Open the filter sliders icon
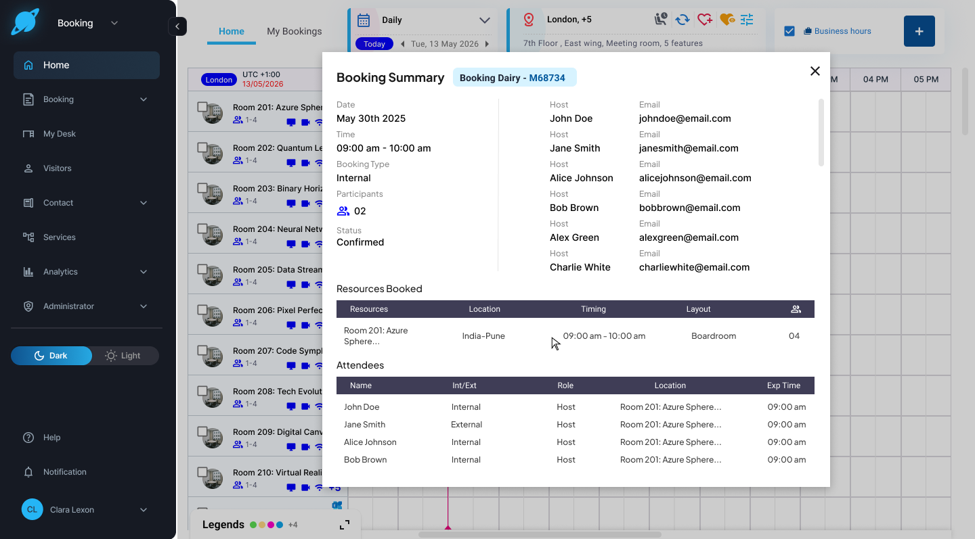The image size is (975, 539). point(747,20)
